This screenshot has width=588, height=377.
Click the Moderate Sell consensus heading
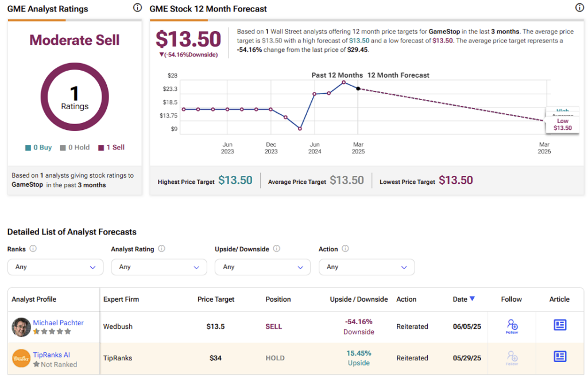click(75, 40)
